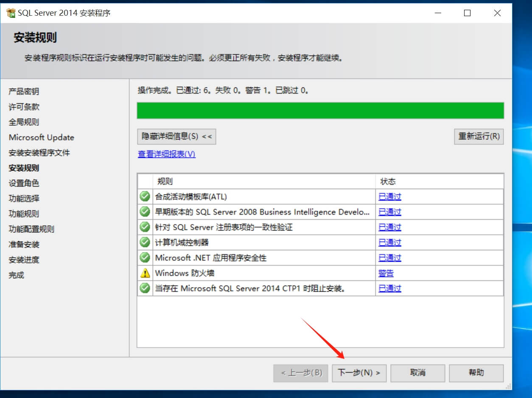Open the 查看详细报表(V) link
Image resolution: width=532 pixels, height=398 pixels.
coord(166,154)
